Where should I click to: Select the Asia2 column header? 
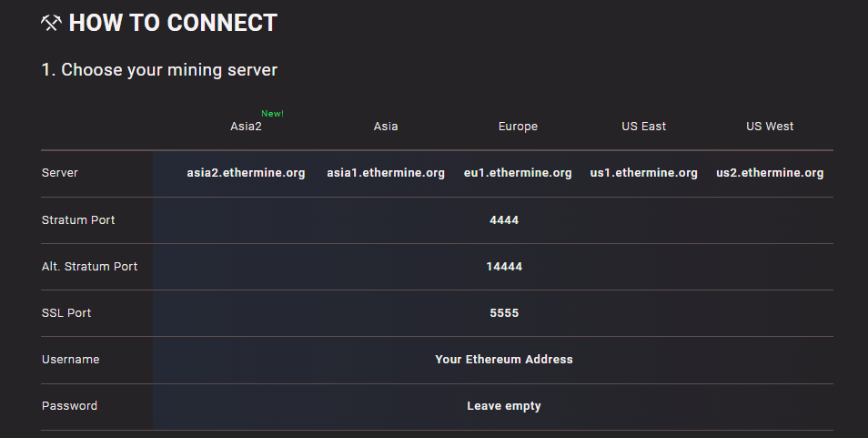coord(246,127)
